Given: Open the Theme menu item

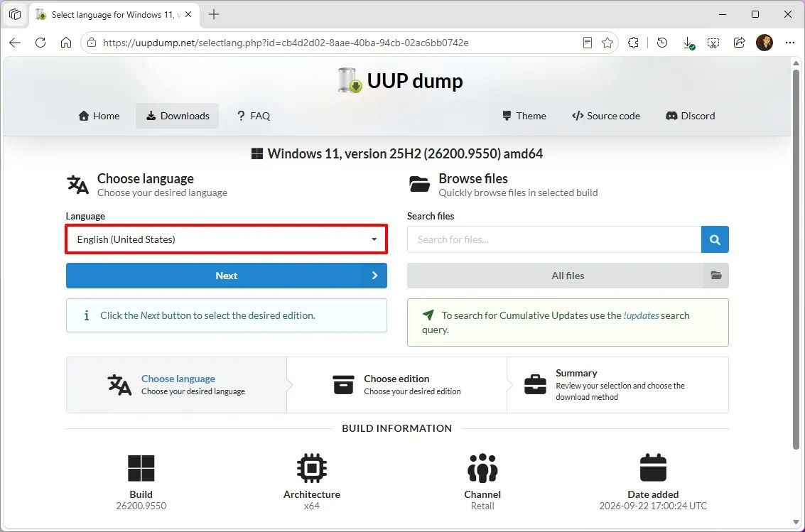Looking at the screenshot, I should click(524, 116).
